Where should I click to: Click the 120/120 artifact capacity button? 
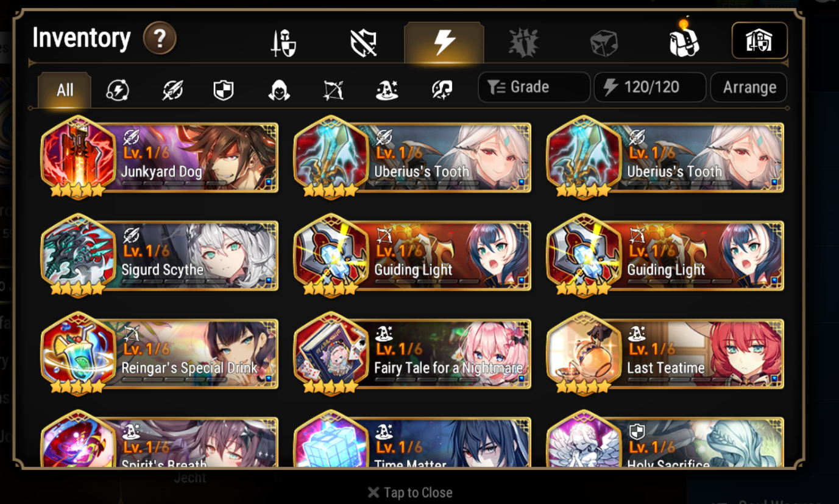[x=650, y=87]
